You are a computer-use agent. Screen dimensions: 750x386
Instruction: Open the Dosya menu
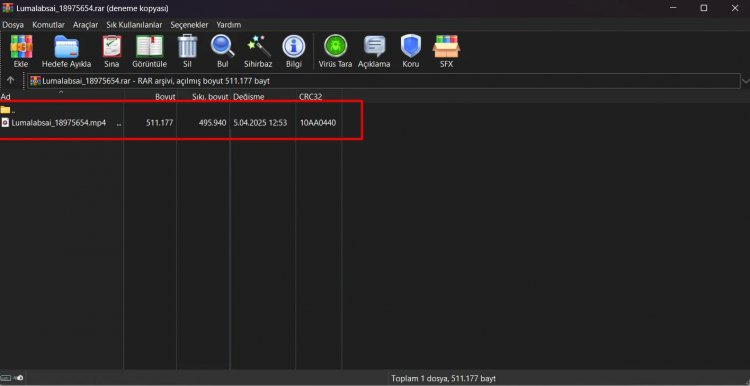pos(13,25)
